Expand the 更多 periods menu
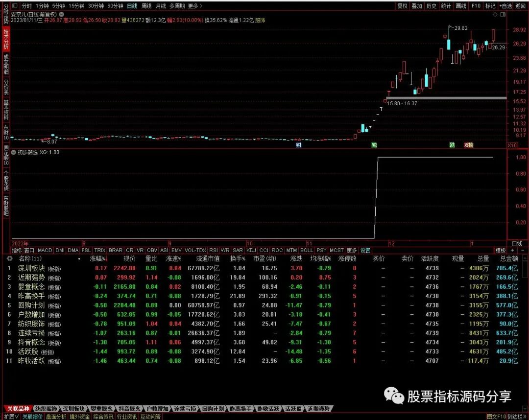529x420 pixels. click(x=195, y=6)
